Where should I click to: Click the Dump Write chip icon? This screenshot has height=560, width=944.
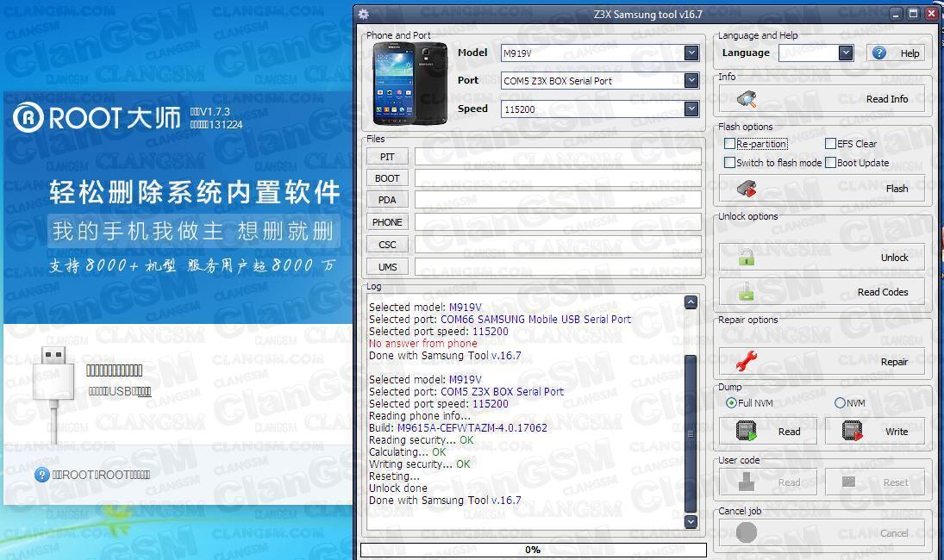852,431
